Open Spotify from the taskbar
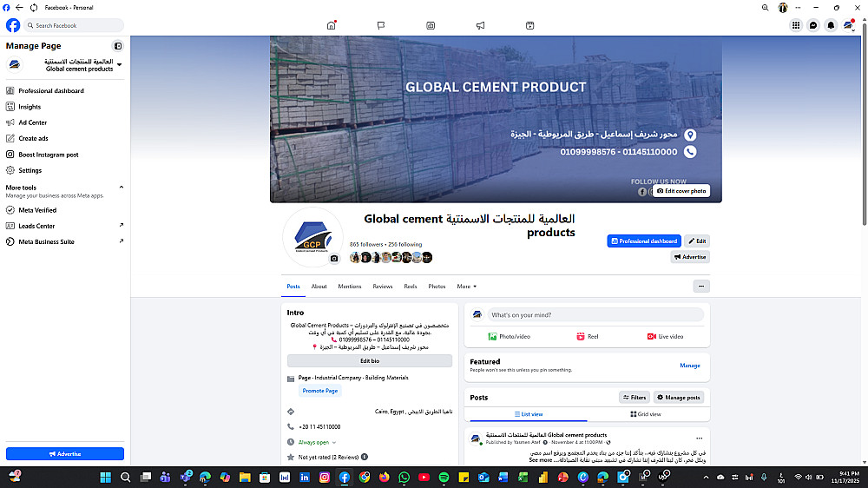This screenshot has height=488, width=868. [x=444, y=478]
